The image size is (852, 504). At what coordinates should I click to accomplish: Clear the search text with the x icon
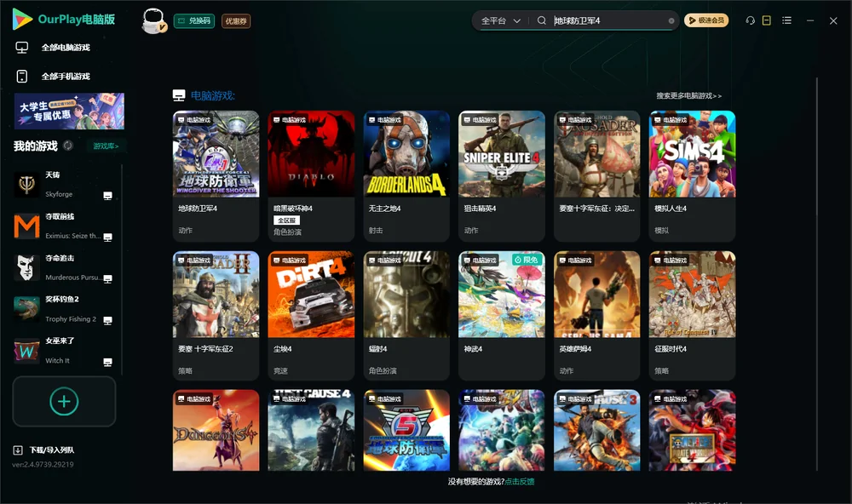click(x=671, y=20)
